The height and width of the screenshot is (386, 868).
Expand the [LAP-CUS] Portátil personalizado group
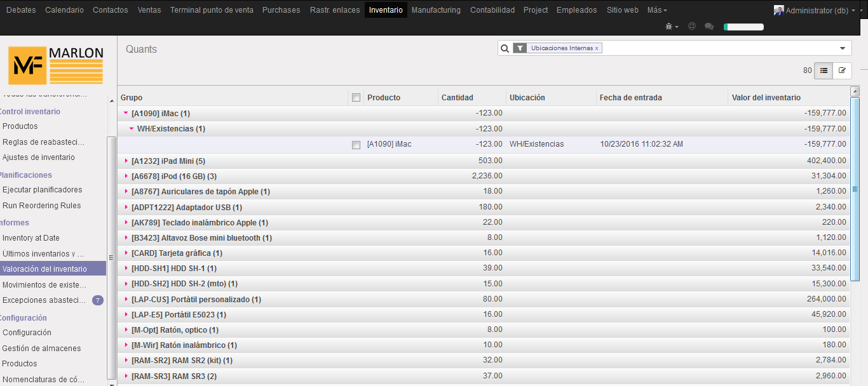click(x=126, y=299)
